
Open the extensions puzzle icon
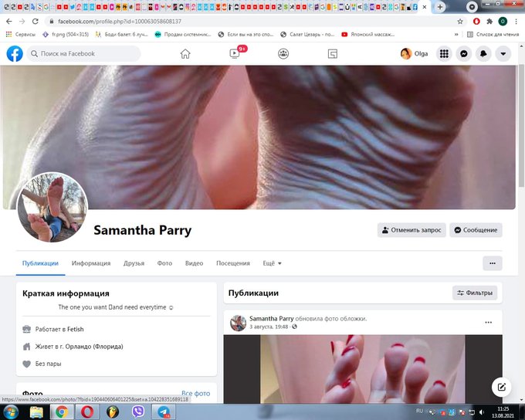point(489,22)
